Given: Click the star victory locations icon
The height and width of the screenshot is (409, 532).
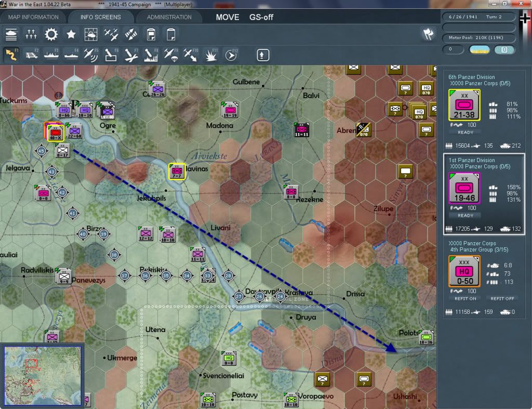Looking at the screenshot, I should click(71, 34).
